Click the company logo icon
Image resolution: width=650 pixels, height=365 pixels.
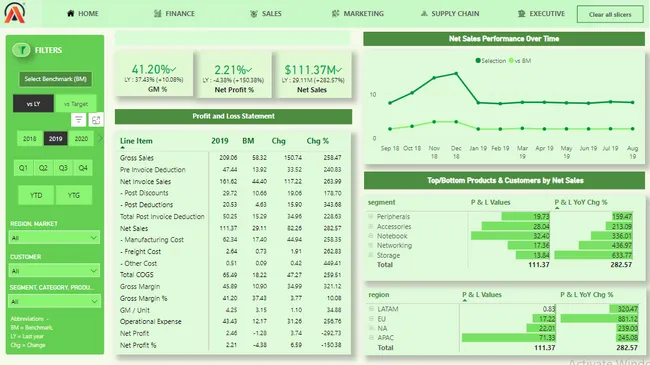pos(15,12)
